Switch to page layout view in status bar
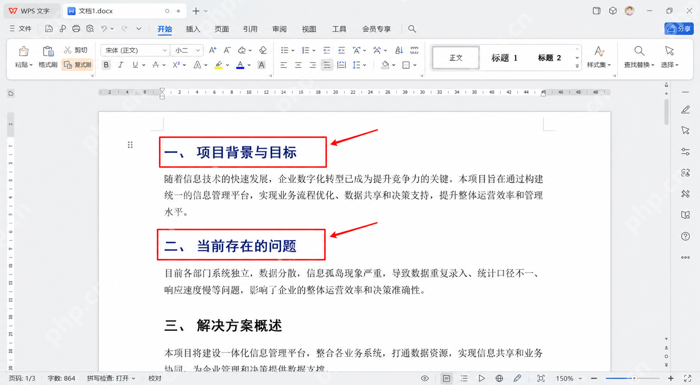 tap(446, 378)
